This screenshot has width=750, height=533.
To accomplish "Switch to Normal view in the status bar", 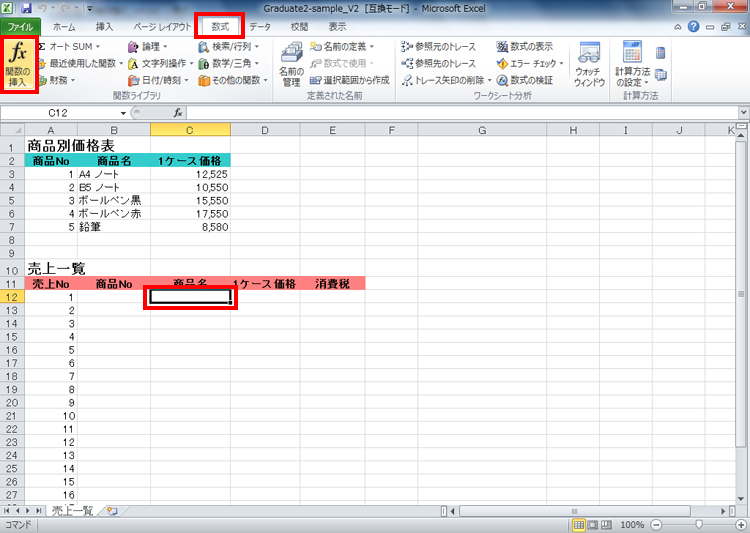I will [579, 525].
